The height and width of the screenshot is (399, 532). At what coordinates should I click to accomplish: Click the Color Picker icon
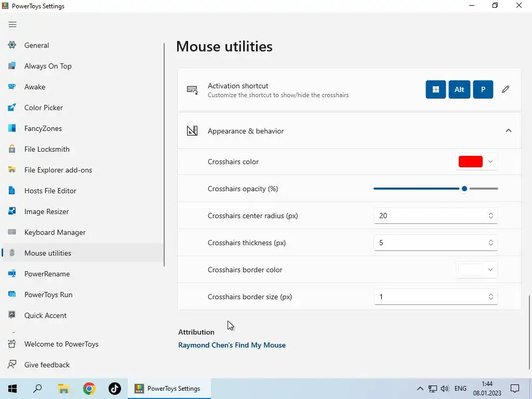coord(12,108)
